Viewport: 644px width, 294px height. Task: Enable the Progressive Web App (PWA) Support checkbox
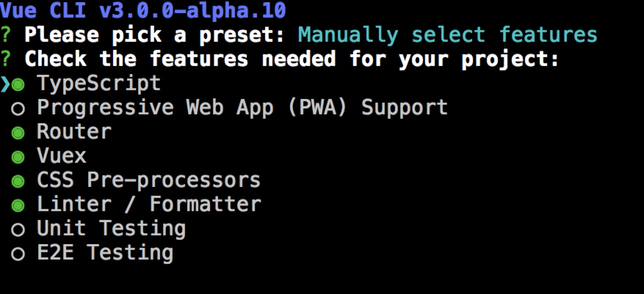click(18, 109)
